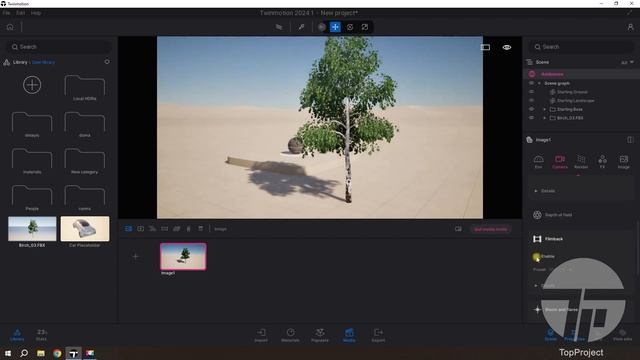640x360 pixels.
Task: Switch to the FX tab
Action: 602,162
